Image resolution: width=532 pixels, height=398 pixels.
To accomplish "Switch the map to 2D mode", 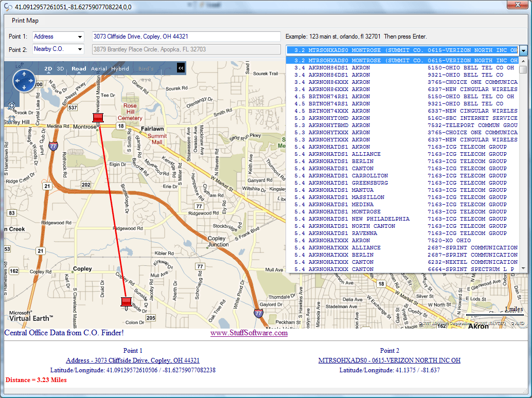I will [x=48, y=68].
